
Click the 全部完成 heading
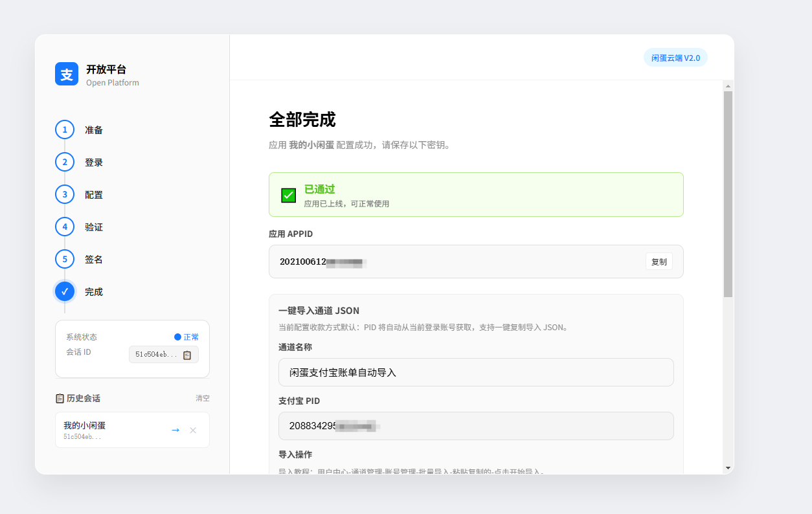tap(302, 120)
